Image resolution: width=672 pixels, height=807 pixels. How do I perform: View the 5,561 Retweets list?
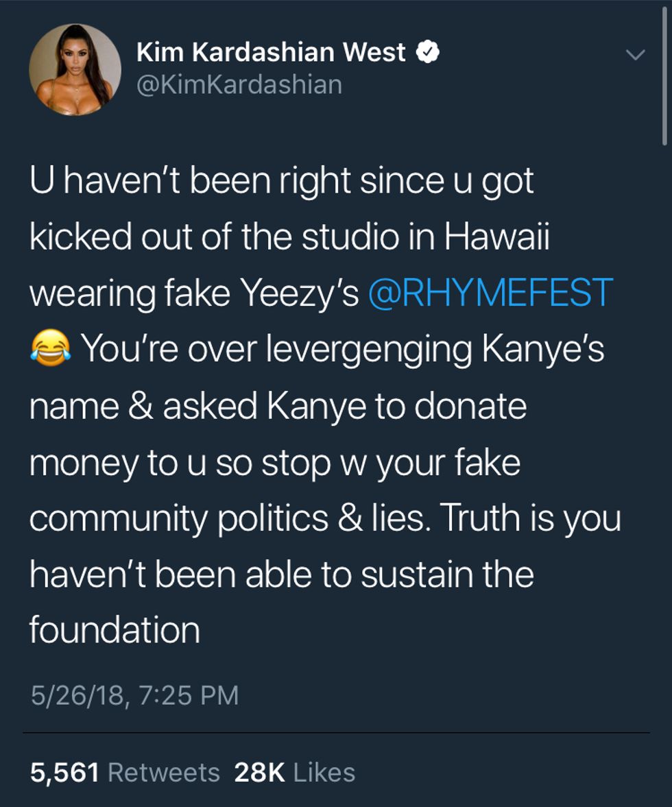[x=125, y=773]
